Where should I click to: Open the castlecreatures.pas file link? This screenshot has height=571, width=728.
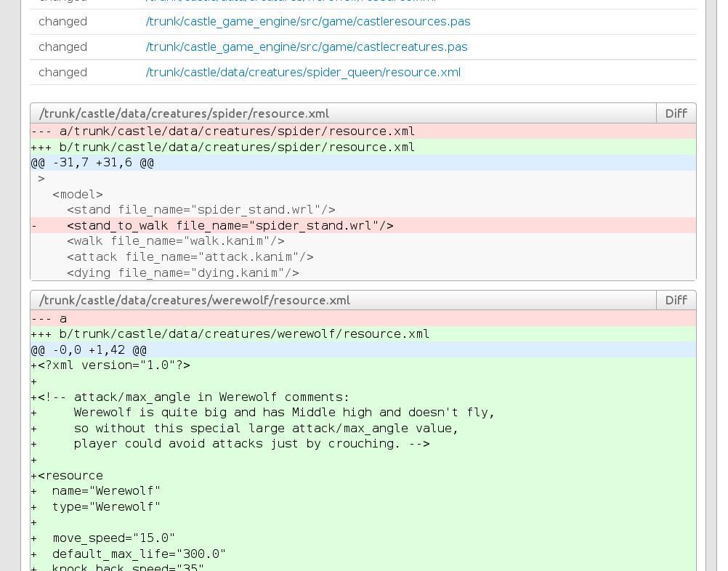306,47
